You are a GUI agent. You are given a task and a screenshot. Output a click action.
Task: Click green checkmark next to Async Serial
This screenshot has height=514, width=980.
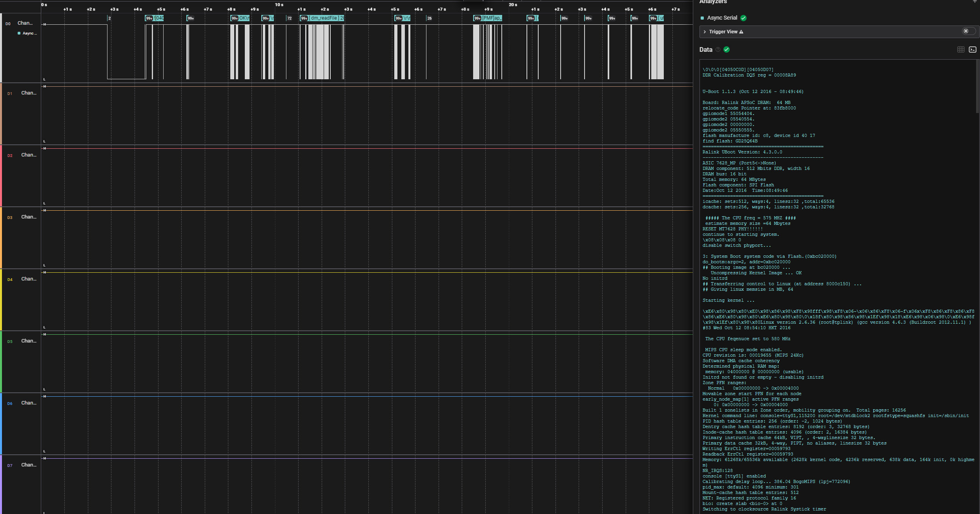tap(743, 18)
